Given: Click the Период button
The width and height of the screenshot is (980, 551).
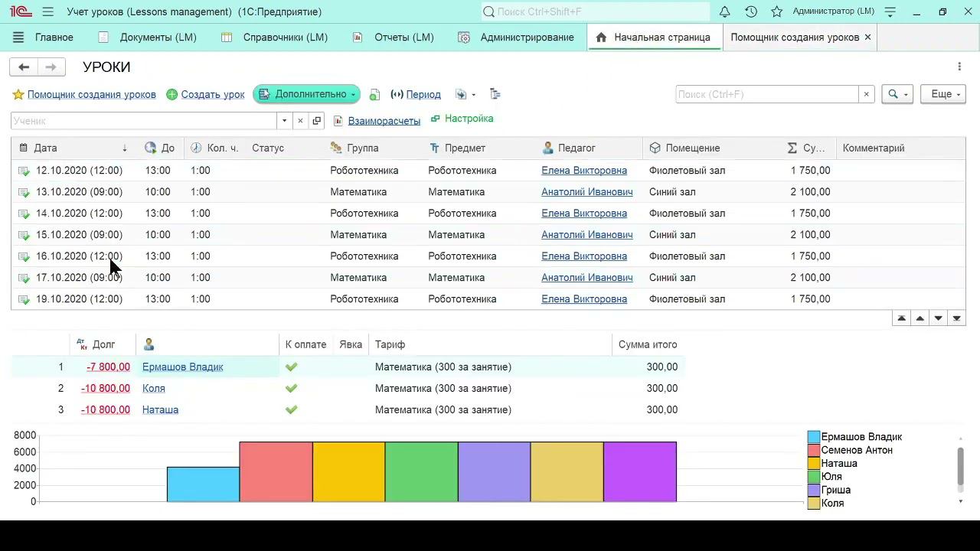Looking at the screenshot, I should [416, 95].
